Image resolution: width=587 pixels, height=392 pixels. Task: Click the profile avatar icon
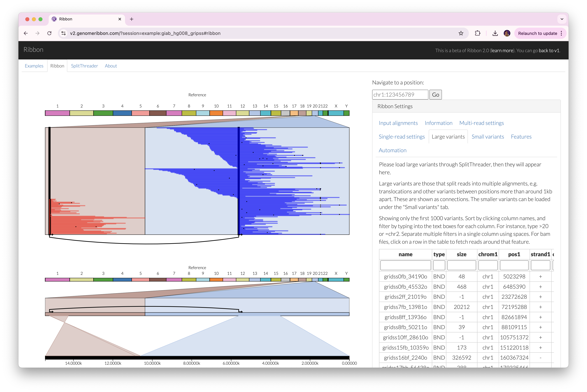pyautogui.click(x=507, y=33)
